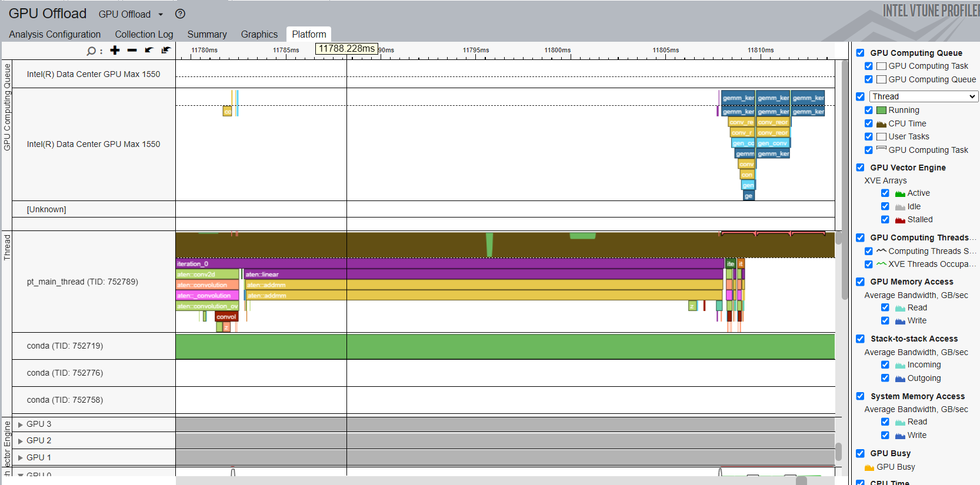Uncheck the CPU Time checkbox under Thread
Viewport: 980px width, 485px height.
(869, 123)
